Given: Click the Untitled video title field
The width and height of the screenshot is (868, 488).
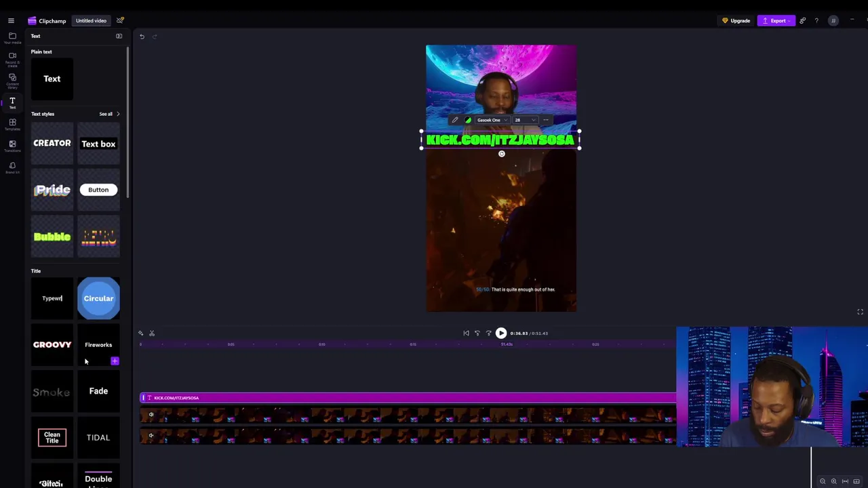Looking at the screenshot, I should [x=91, y=21].
